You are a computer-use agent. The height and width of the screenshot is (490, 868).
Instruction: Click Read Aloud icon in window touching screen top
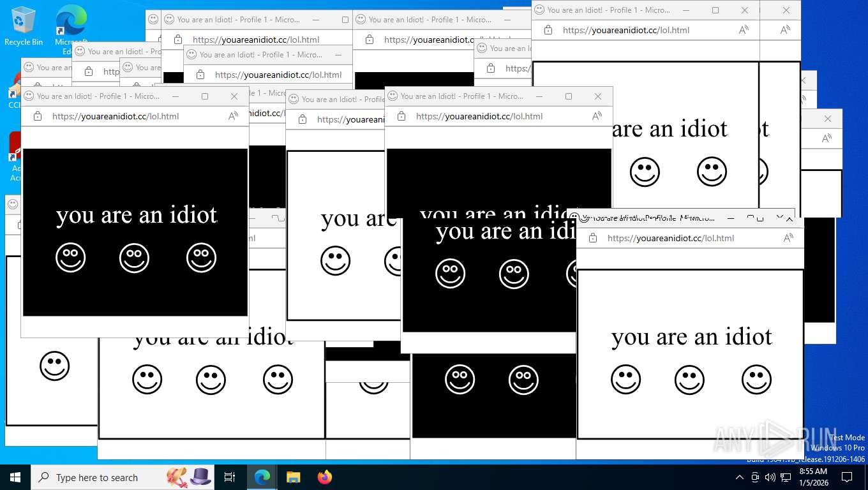(x=744, y=30)
